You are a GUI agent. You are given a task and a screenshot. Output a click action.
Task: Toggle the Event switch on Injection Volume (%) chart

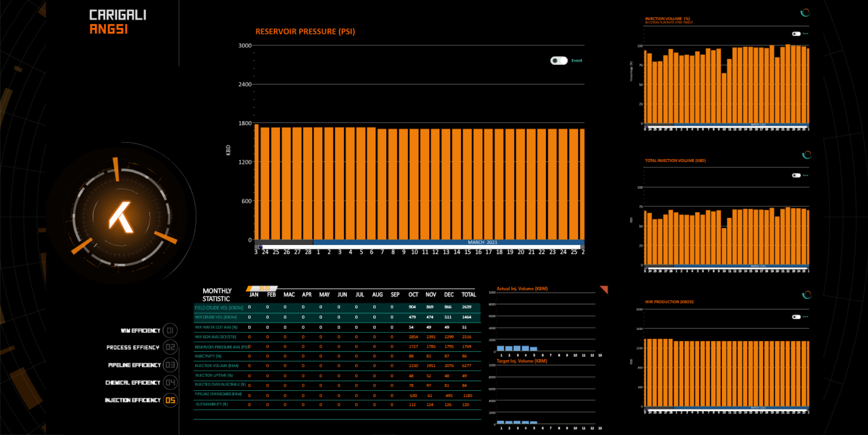(796, 34)
